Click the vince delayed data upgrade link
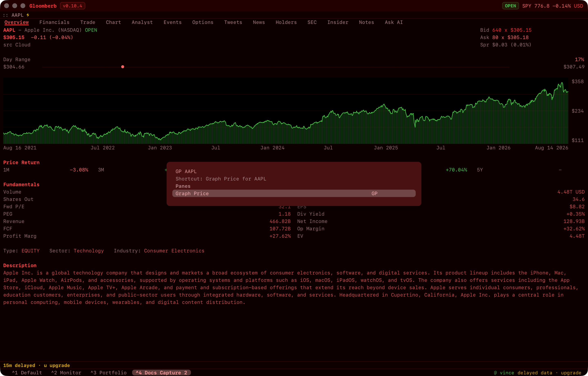588x376 pixels. [537, 373]
